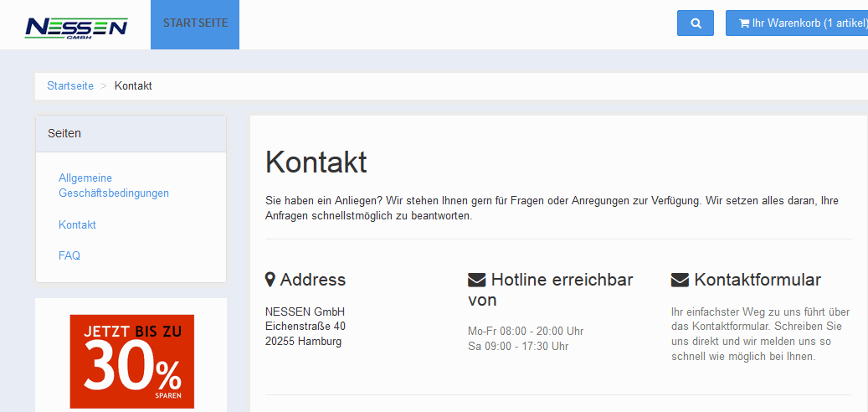
Task: Click the main Kontakt page heading
Action: click(316, 162)
